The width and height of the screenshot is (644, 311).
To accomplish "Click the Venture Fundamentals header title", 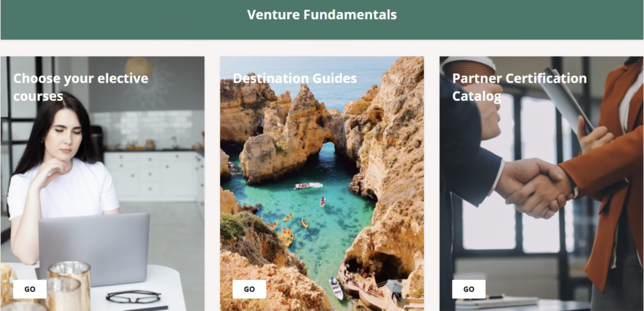I will coord(322,15).
